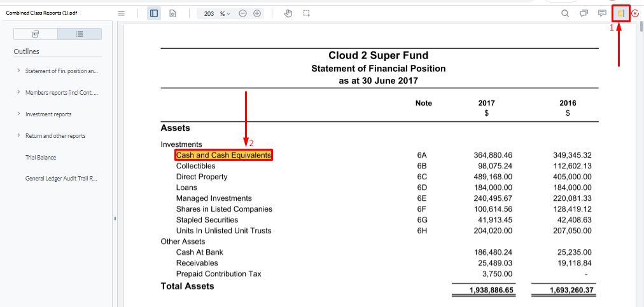This screenshot has width=644, height=307.
Task: Click the 489,168.00 Direct Property value
Action: 493,177
